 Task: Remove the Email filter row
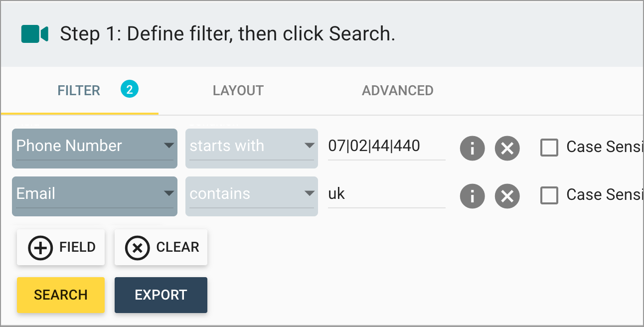point(507,196)
